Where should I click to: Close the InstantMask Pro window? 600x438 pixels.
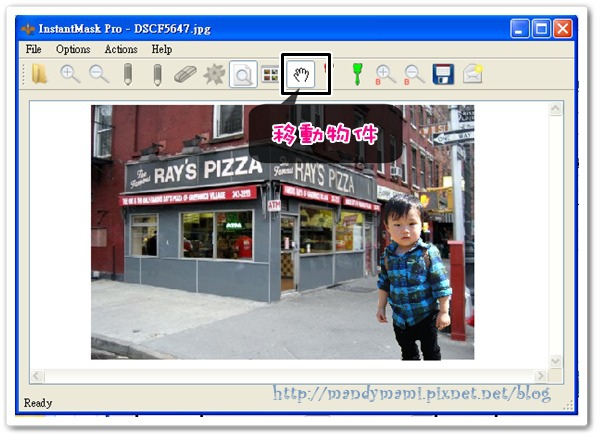pos(563,29)
